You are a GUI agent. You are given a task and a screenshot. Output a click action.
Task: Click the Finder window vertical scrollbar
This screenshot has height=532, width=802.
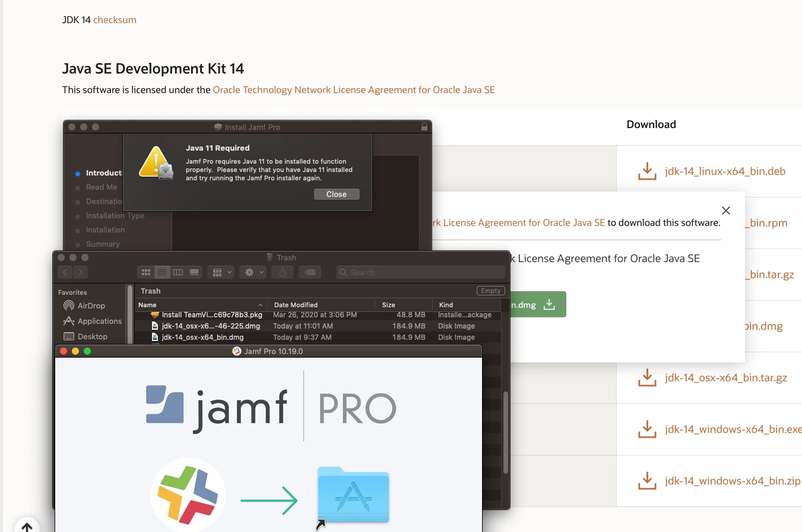click(506, 433)
